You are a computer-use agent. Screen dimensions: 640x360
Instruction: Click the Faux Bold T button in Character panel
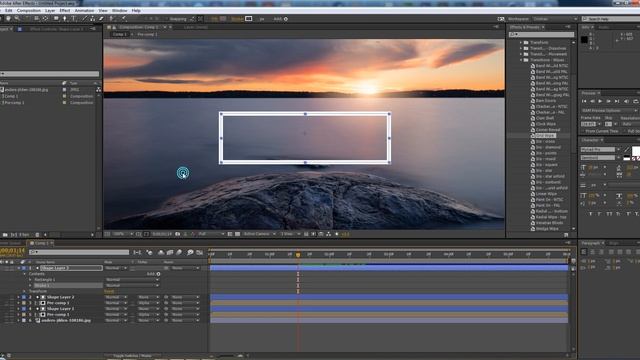pos(591,214)
